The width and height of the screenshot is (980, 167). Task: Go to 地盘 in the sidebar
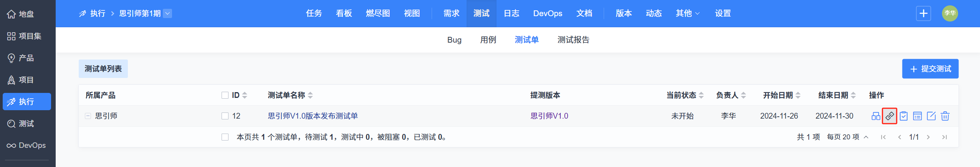[x=21, y=14]
